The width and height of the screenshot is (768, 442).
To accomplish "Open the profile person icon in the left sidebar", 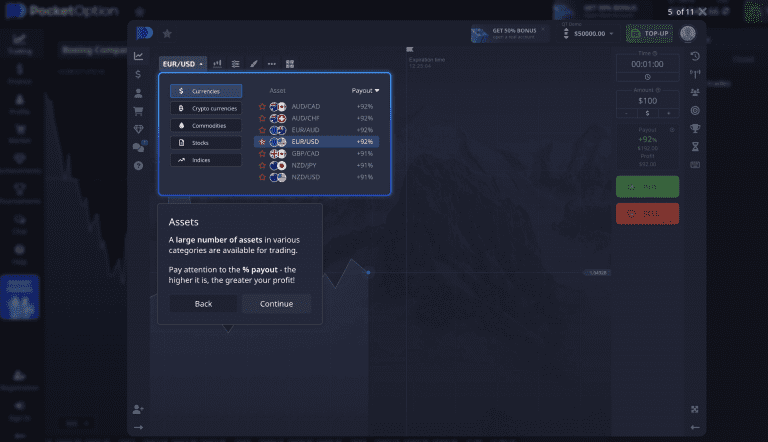I will [139, 93].
